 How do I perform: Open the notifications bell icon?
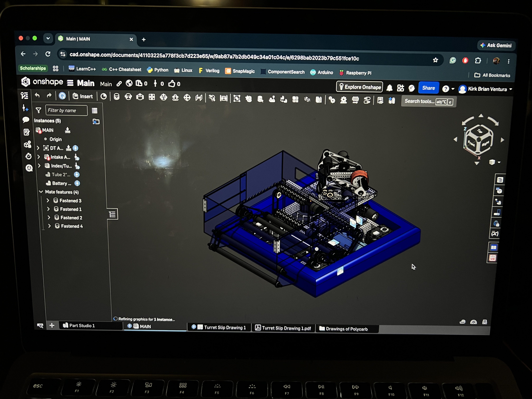(x=389, y=88)
